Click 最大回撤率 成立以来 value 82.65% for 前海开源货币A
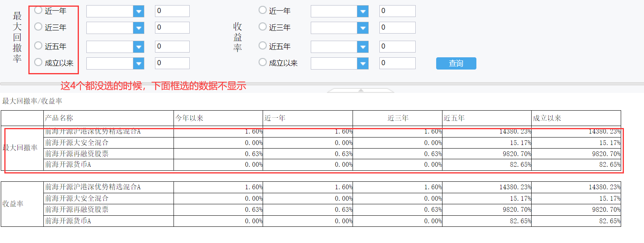This screenshot has width=644, height=243. [x=610, y=164]
